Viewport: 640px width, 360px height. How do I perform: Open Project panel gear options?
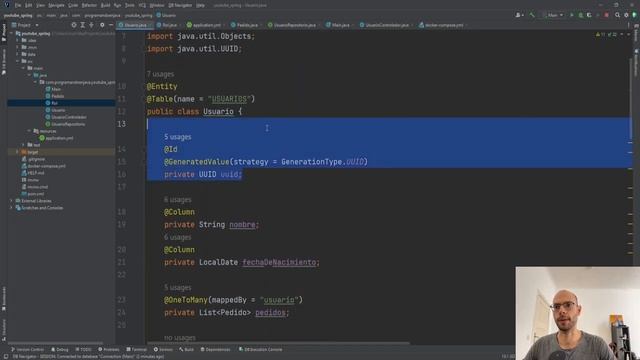(102, 25)
